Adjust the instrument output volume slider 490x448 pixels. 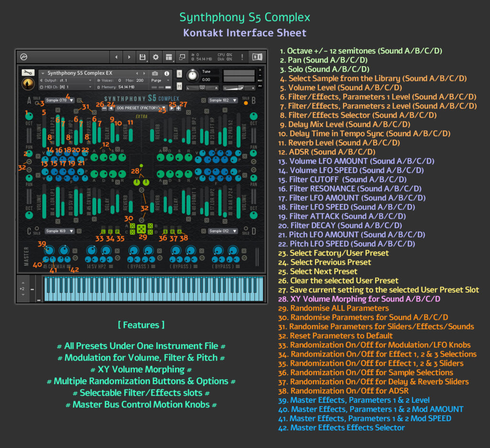(x=239, y=88)
